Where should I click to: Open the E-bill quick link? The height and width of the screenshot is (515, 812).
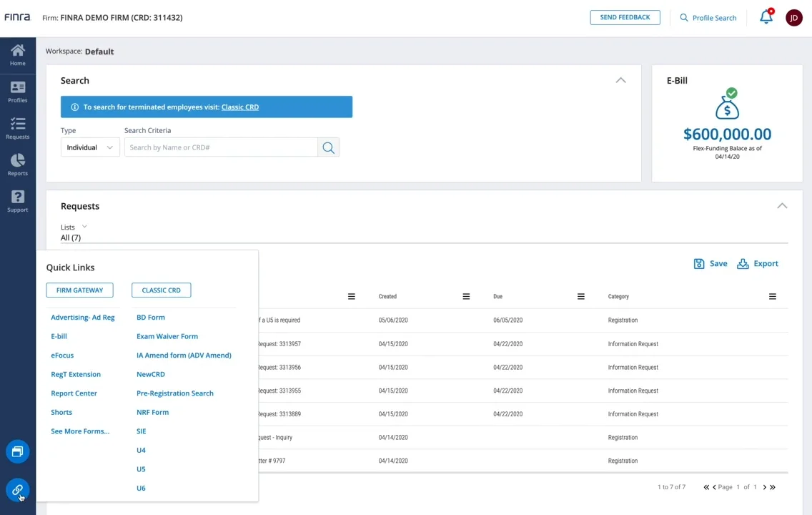(59, 336)
